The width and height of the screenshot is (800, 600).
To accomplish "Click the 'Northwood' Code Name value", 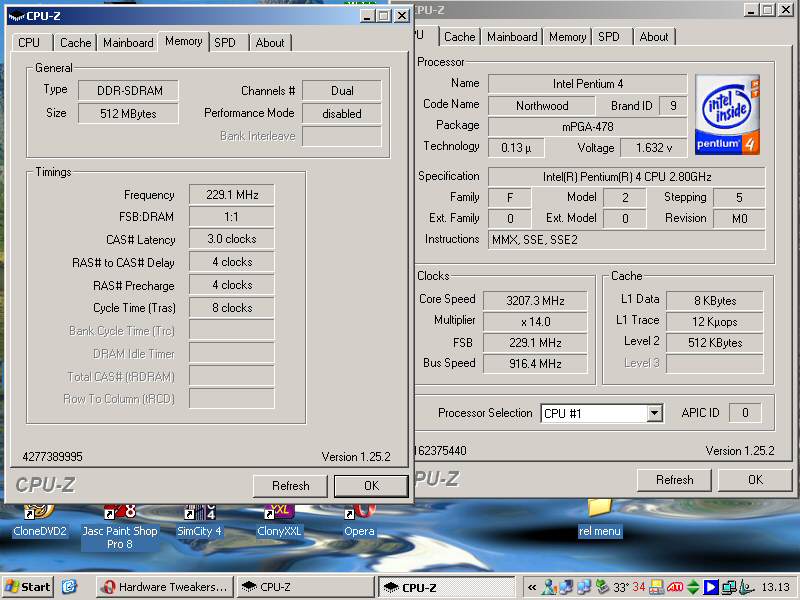I will 542,106.
